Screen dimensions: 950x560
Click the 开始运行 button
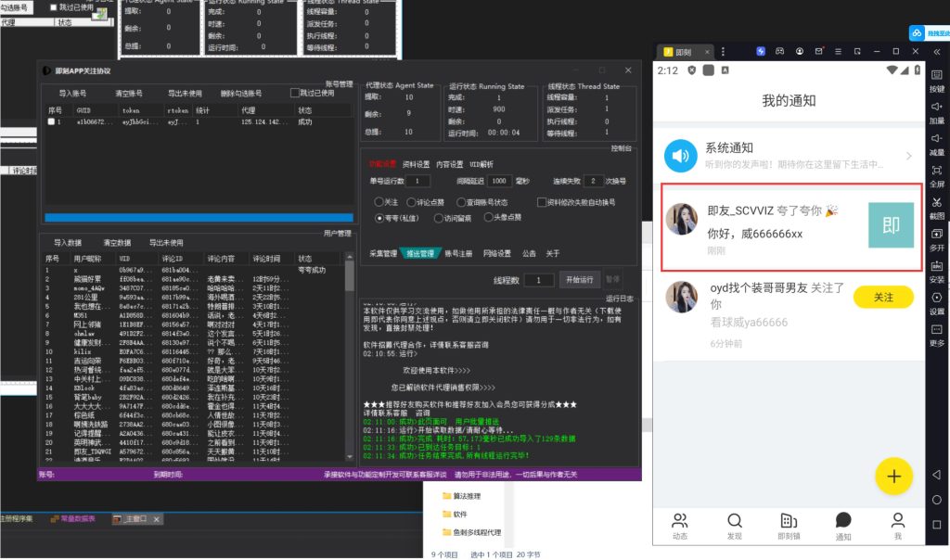[579, 279]
